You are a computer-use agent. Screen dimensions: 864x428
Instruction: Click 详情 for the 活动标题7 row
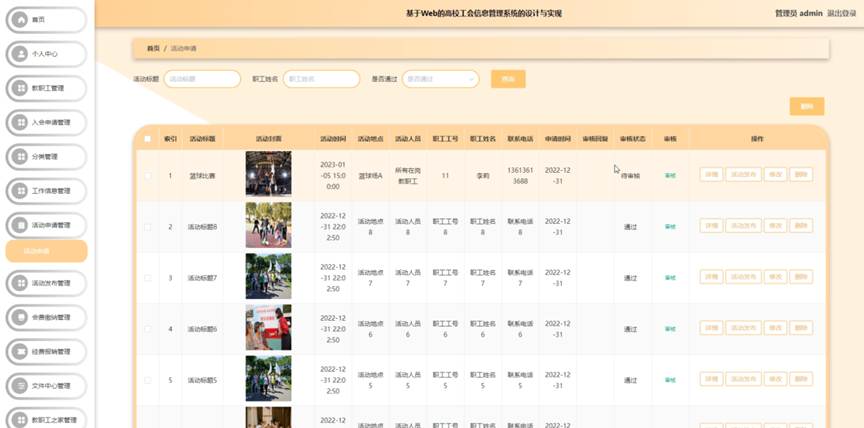coord(711,277)
